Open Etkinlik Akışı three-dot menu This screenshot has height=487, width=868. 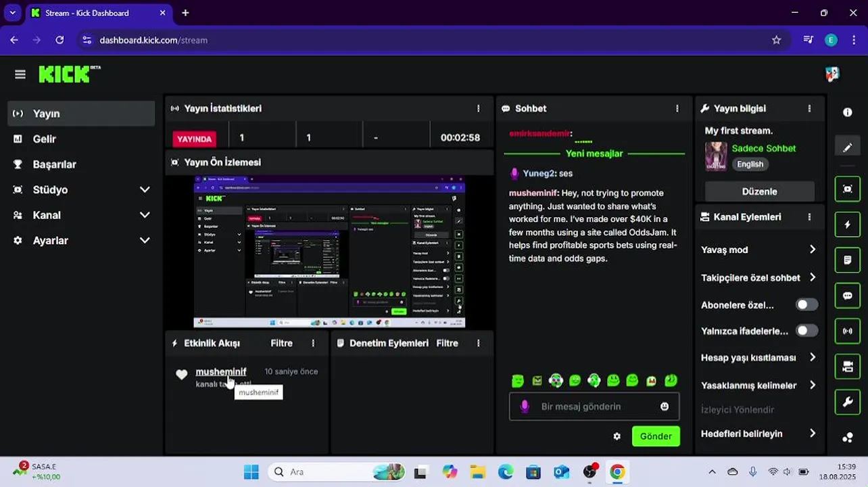coord(313,344)
